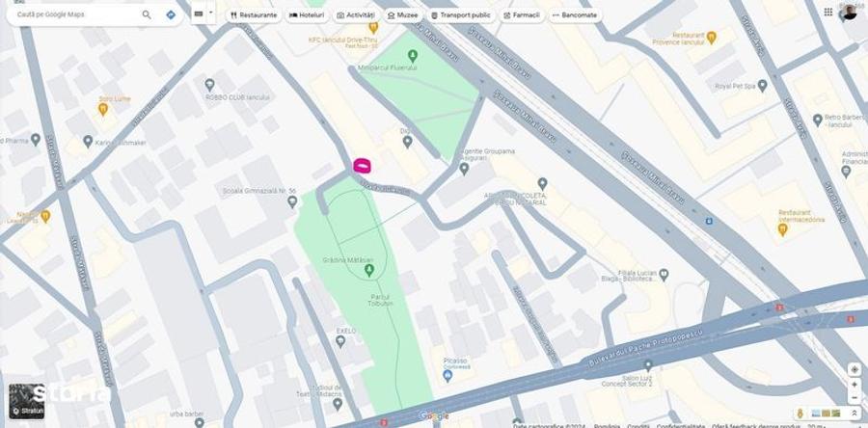Toggle the Straturi layers thumbnail

26,401
